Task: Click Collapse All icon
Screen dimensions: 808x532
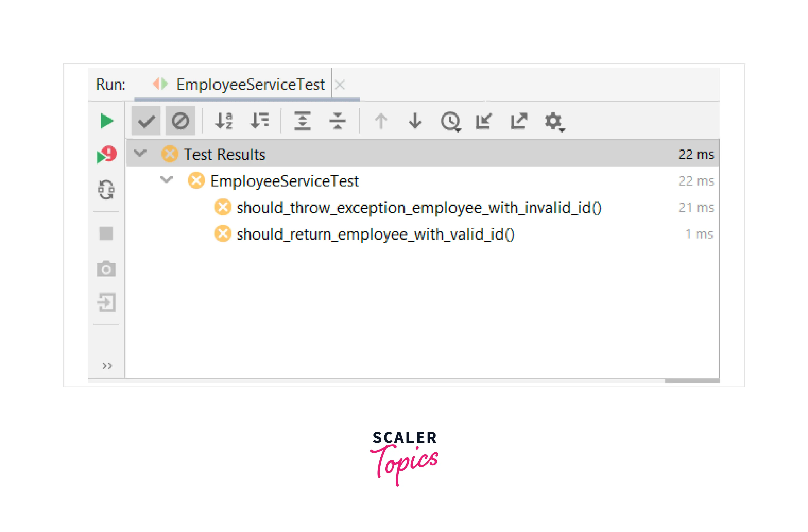Action: tap(337, 121)
